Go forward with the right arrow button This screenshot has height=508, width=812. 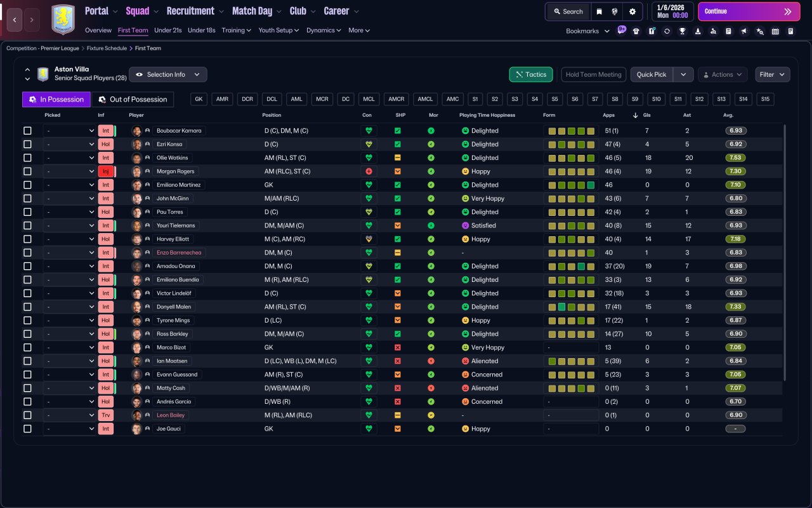(32, 20)
